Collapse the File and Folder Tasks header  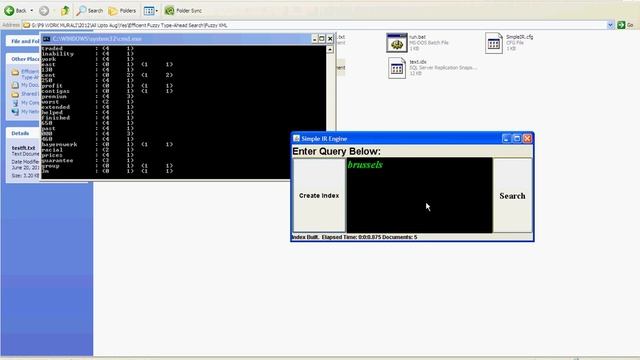pos(24,41)
